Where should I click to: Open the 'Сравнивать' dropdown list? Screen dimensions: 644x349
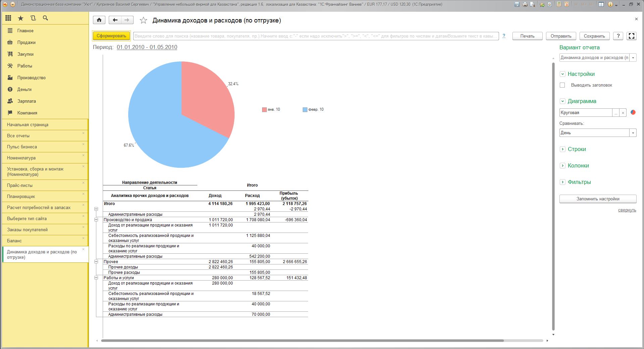633,133
